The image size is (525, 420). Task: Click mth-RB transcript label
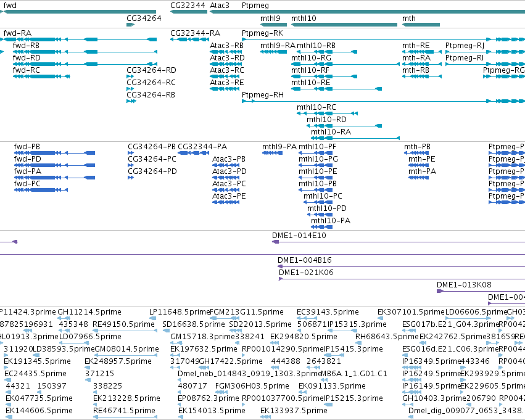point(416,70)
